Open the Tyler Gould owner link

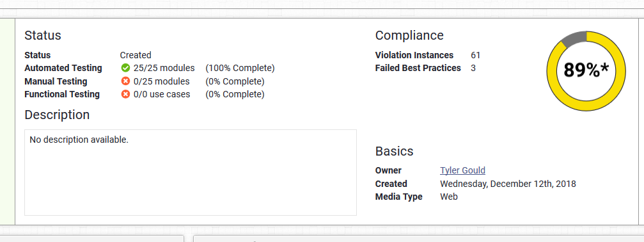click(x=462, y=170)
